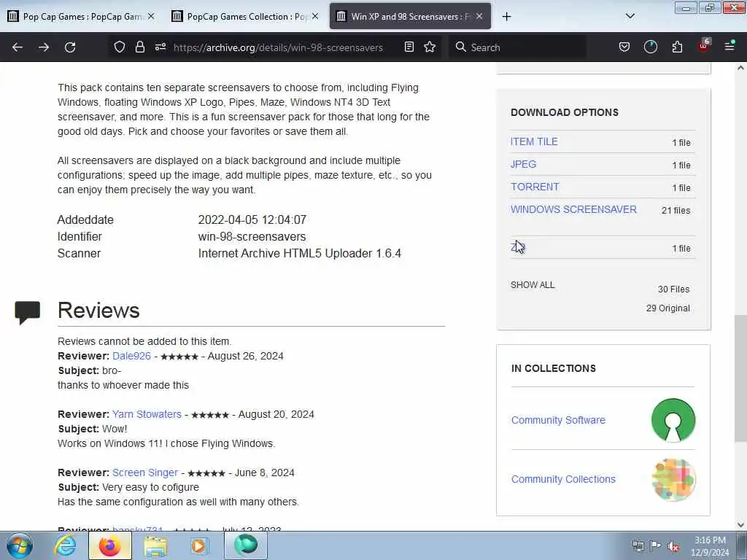Click scrollbar down arrow
The height and width of the screenshot is (560, 747).
click(x=740, y=525)
